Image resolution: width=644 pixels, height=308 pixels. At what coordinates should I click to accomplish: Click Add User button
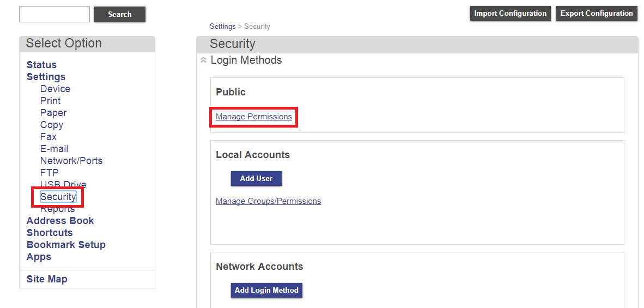(256, 178)
